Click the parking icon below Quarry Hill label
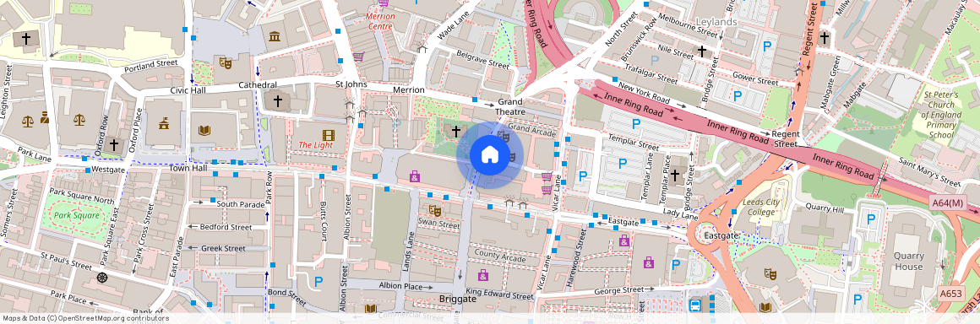980x324 pixels. coord(871,219)
